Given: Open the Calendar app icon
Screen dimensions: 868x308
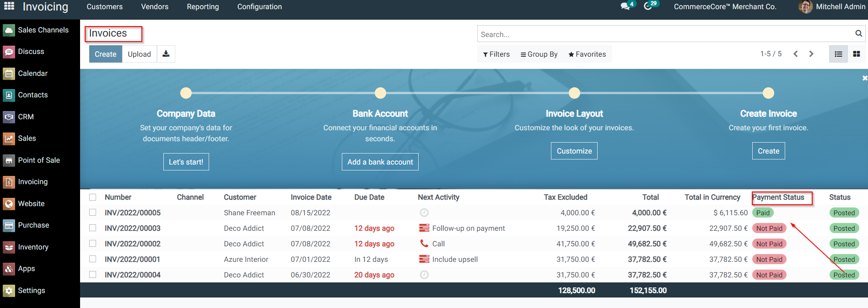Looking at the screenshot, I should tap(9, 74).
